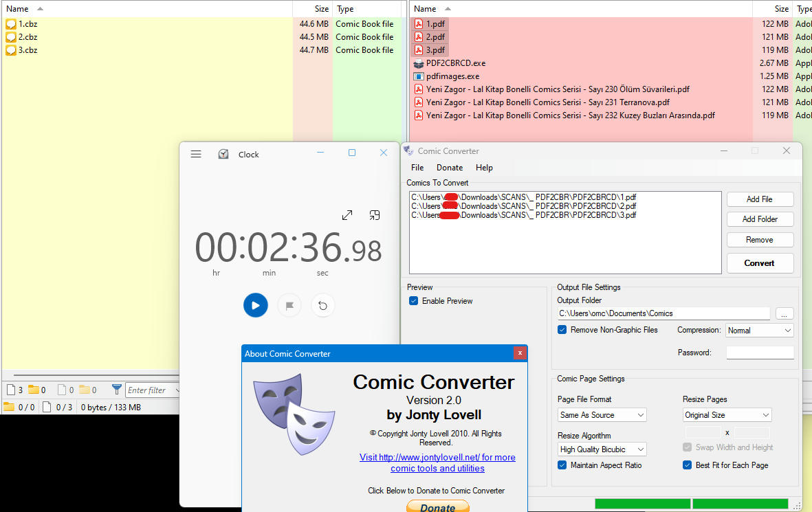Image resolution: width=812 pixels, height=512 pixels.
Task: Click the 2.pdf file icon
Action: pyautogui.click(x=419, y=36)
